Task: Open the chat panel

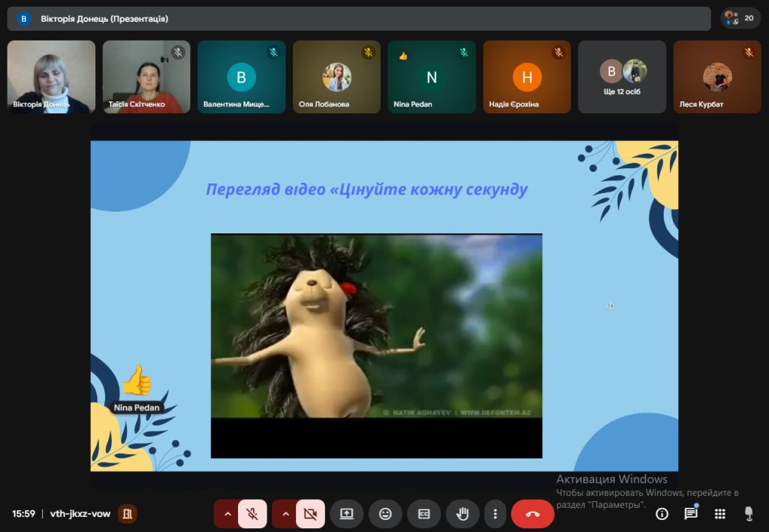Action: click(691, 514)
